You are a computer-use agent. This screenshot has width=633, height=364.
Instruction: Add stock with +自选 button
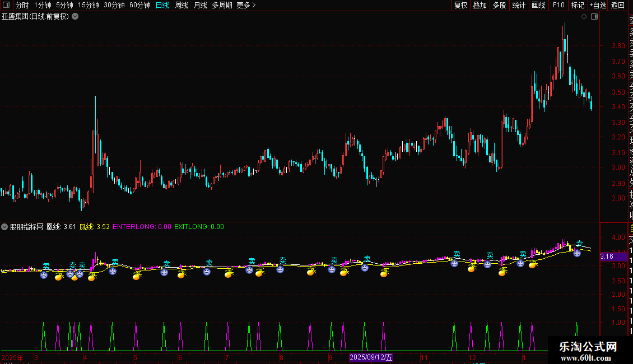pos(598,5)
